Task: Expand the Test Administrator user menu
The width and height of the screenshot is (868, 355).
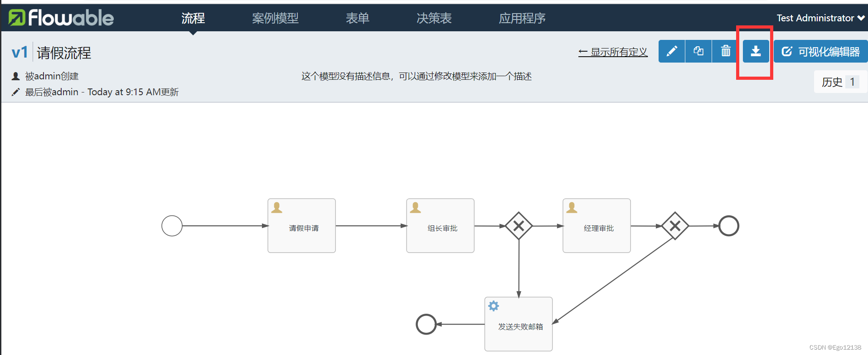Action: click(820, 18)
